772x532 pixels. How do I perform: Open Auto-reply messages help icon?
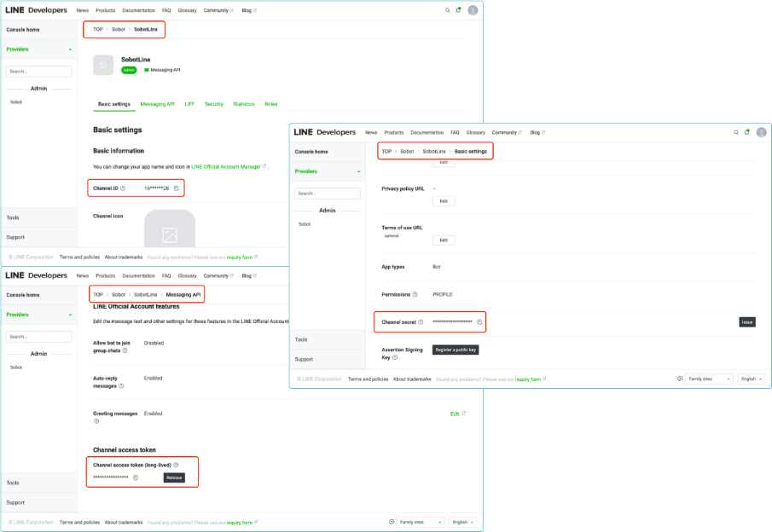click(121, 386)
